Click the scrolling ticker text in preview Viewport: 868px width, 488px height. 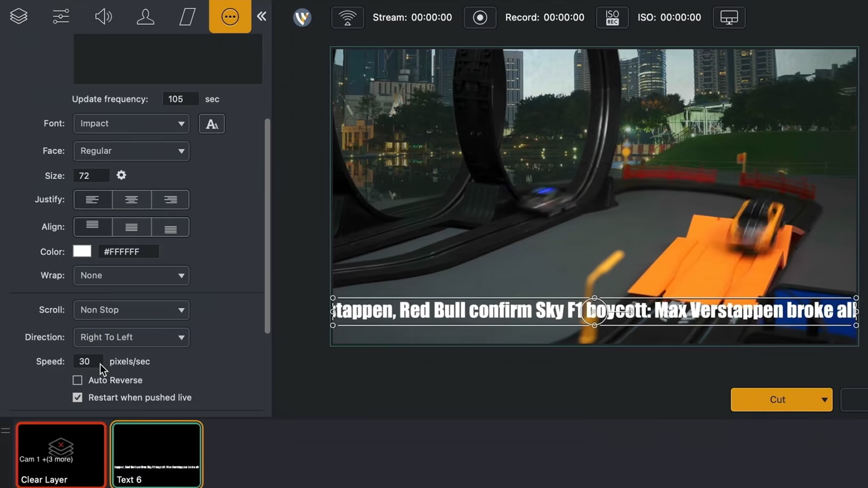coord(594,310)
